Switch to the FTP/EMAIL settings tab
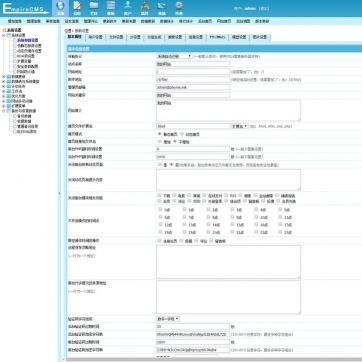Screen dimensions: 362x362 pyautogui.click(x=217, y=37)
